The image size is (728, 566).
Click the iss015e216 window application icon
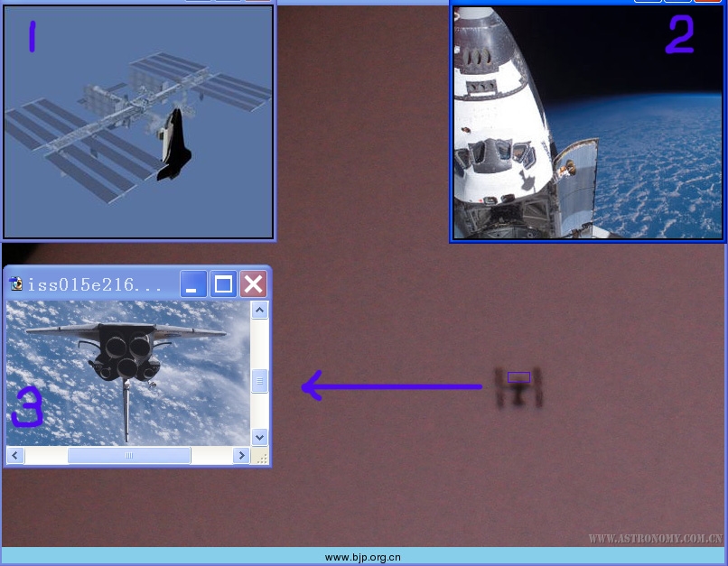pyautogui.click(x=15, y=284)
